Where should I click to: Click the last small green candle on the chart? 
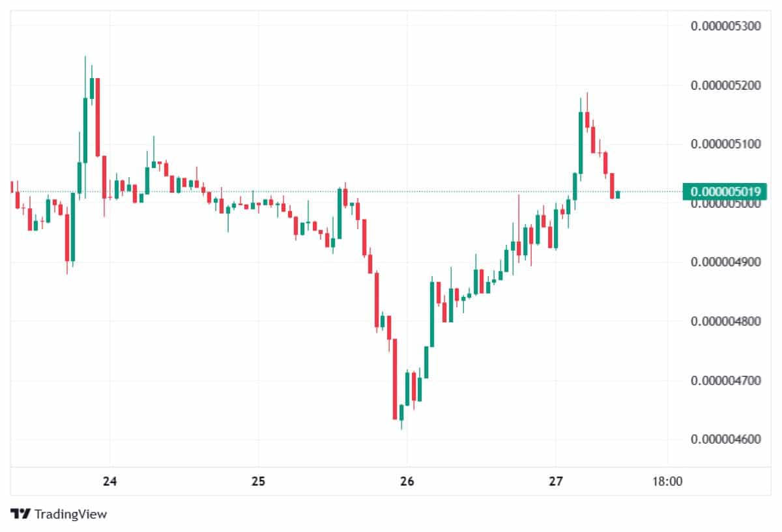click(618, 195)
